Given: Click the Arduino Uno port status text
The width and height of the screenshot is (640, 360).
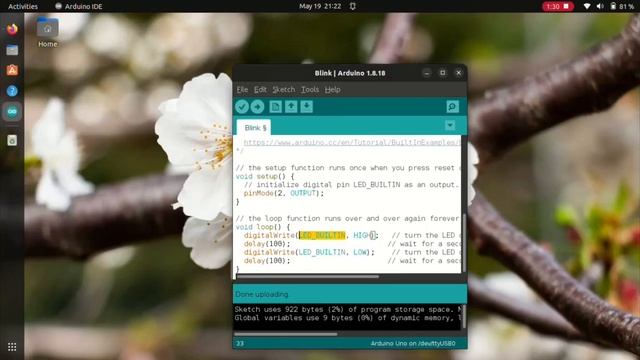Looking at the screenshot, I should (x=413, y=344).
